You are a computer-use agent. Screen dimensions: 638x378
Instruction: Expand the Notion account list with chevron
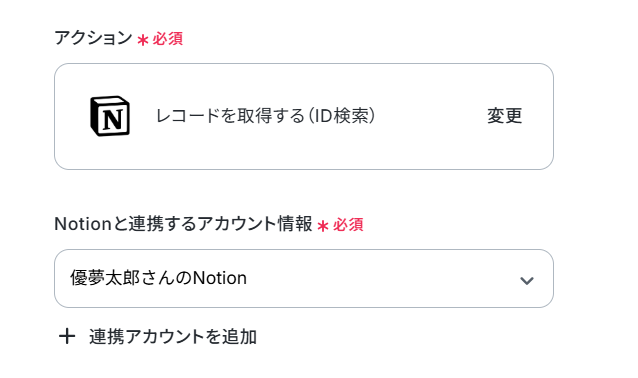[x=527, y=280]
